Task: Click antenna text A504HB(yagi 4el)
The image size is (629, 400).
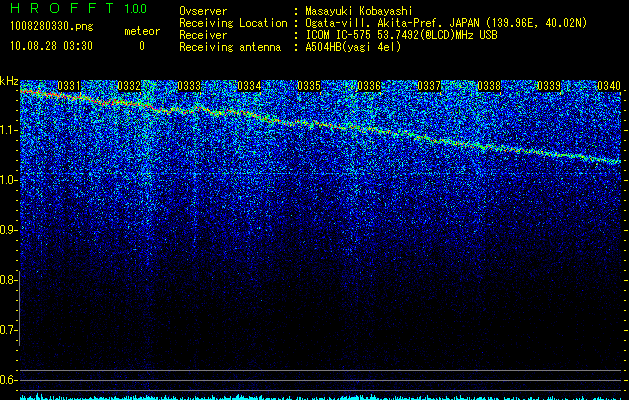Action: [x=353, y=47]
